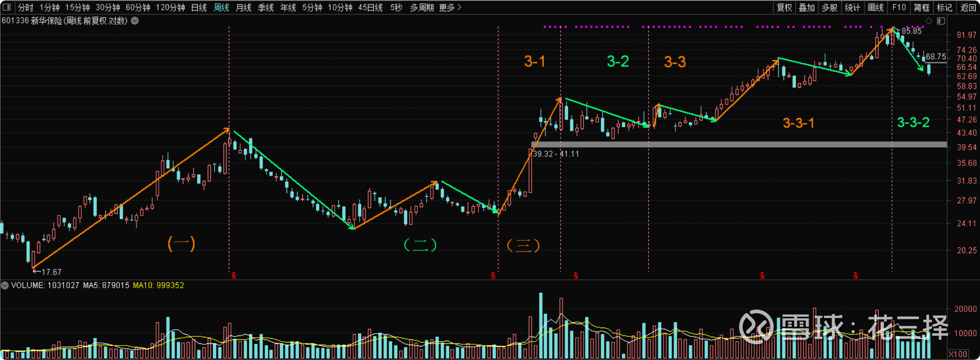
Task: Select the 60分钟 period tab
Action: 138,7
